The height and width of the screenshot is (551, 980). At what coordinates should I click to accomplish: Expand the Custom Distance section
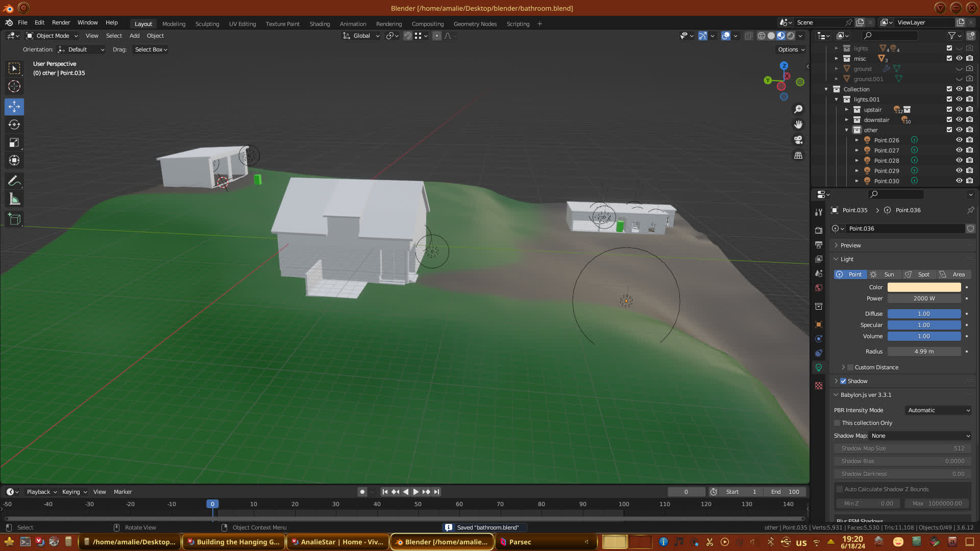click(x=843, y=367)
